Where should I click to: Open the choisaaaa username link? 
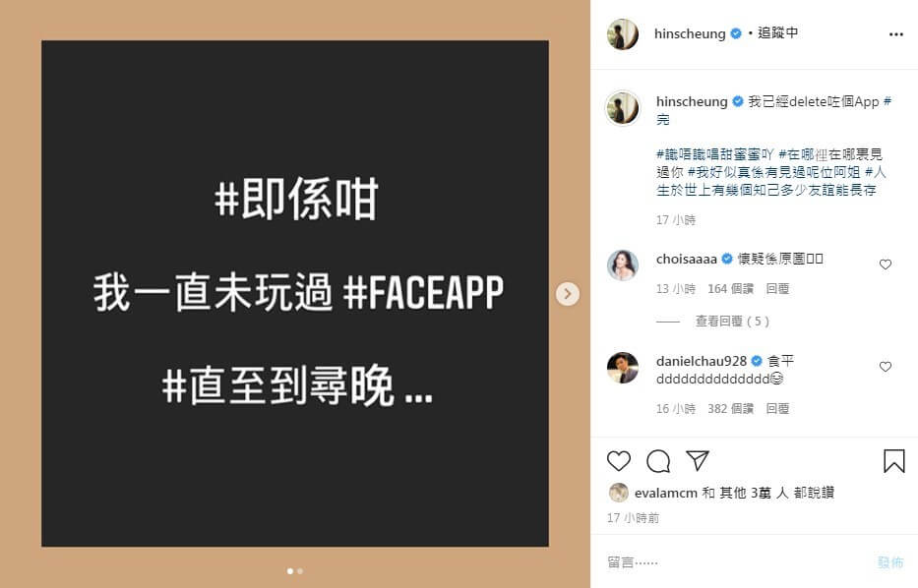tap(686, 259)
